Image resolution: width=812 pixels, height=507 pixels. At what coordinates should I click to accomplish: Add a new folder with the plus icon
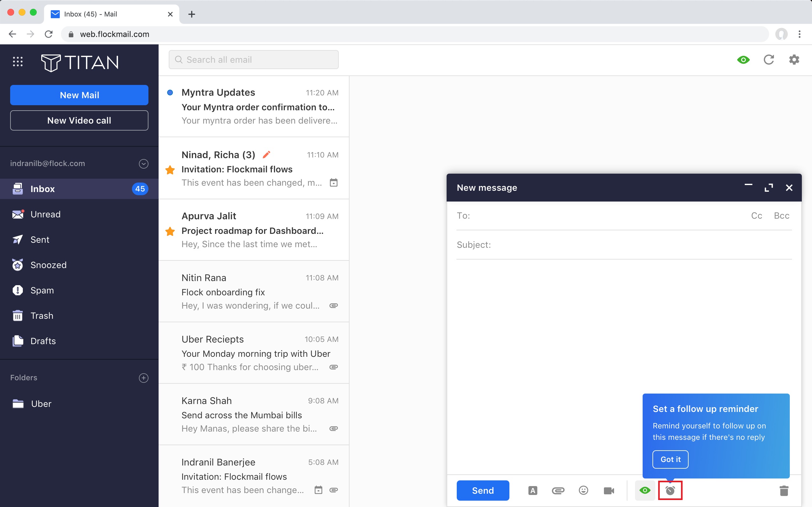point(144,378)
